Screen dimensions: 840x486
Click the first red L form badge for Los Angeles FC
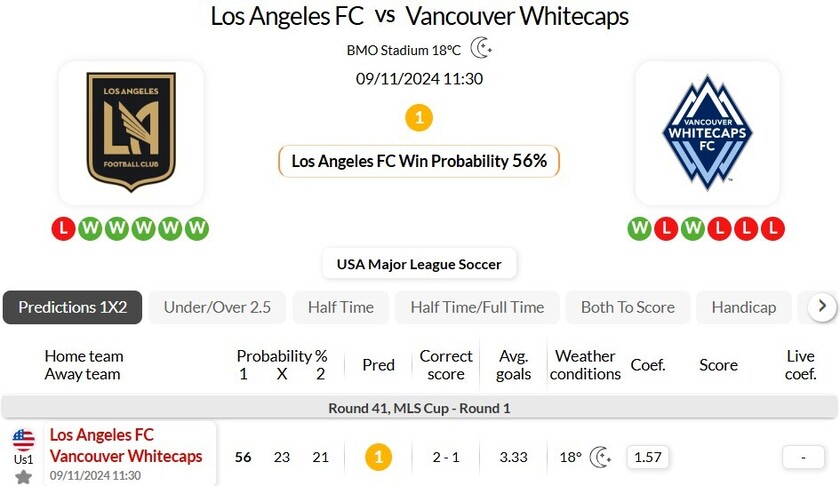point(63,228)
